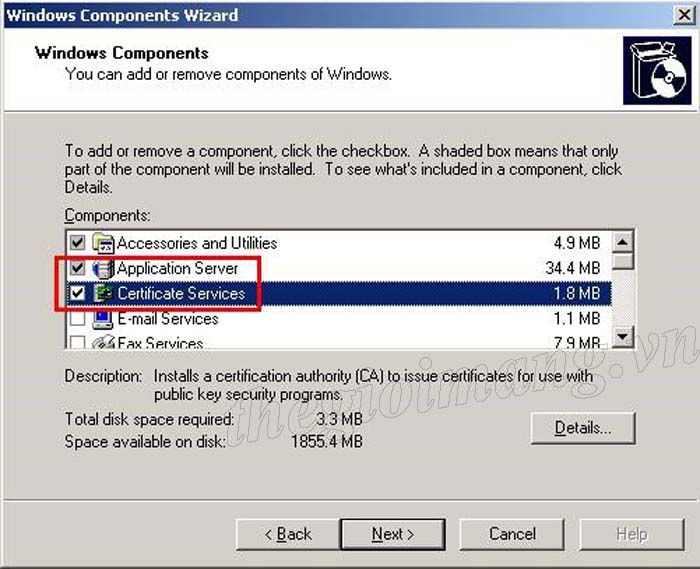Click the 1.8 MB size value
The image size is (700, 569).
coord(577,294)
